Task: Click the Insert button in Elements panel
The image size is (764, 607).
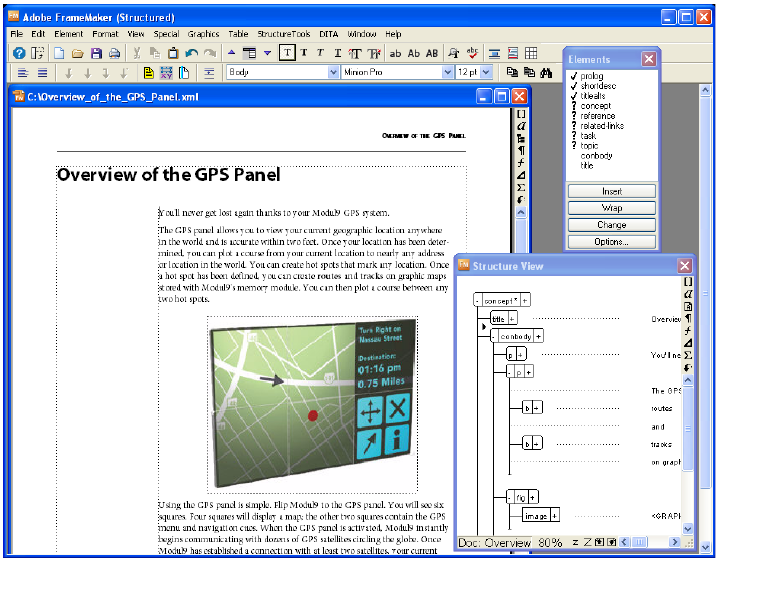Action: (611, 191)
